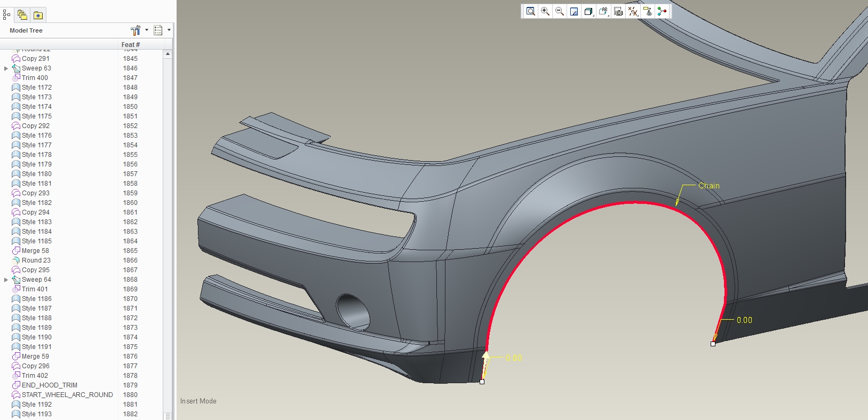The height and width of the screenshot is (420, 868).
Task: Select Style 1186 in the tree
Action: (37, 299)
